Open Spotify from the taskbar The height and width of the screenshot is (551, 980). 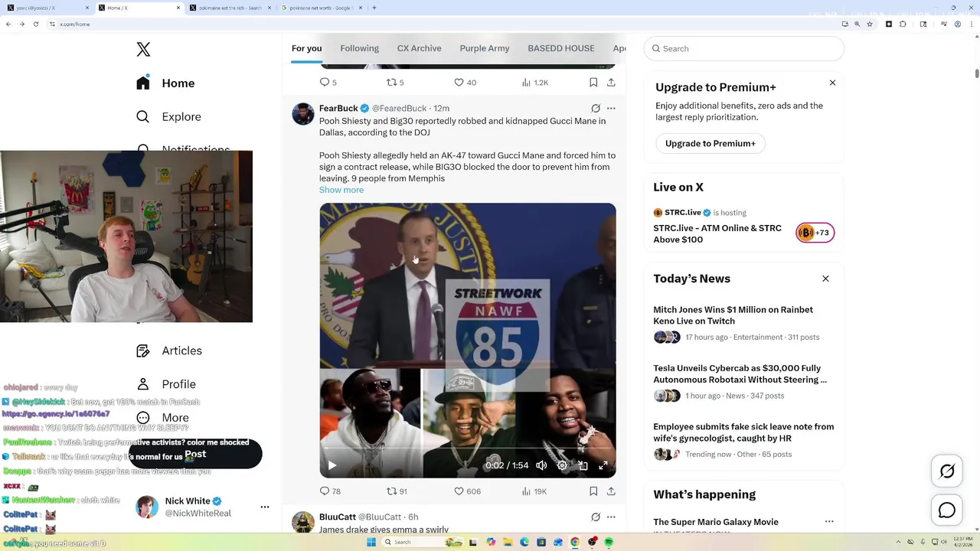click(609, 542)
